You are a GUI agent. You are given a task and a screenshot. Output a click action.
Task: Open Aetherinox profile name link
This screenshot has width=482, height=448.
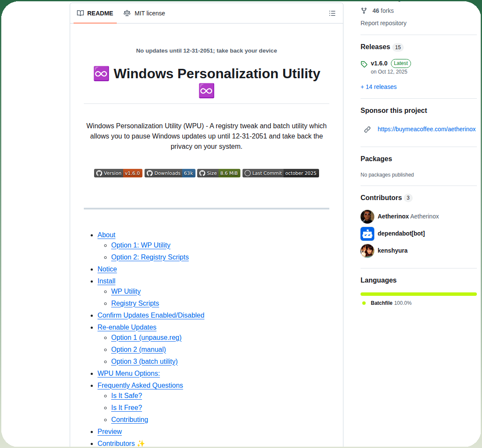coord(393,217)
